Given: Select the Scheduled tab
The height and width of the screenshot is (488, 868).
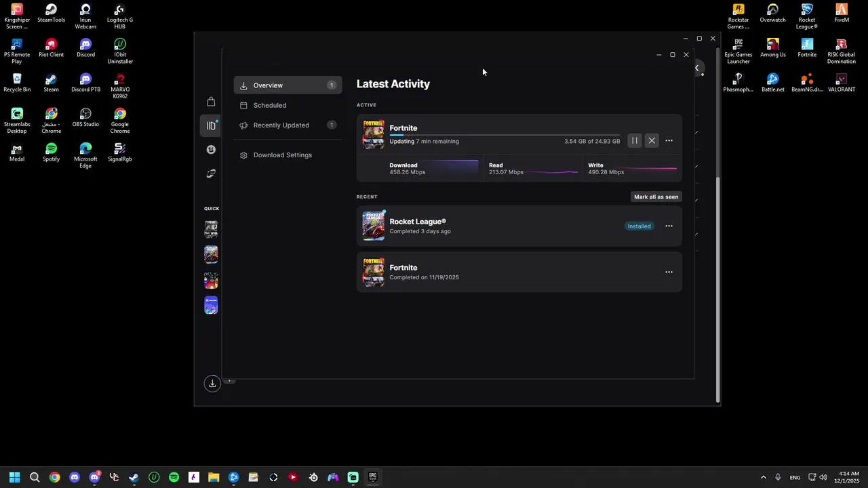Looking at the screenshot, I should point(288,105).
